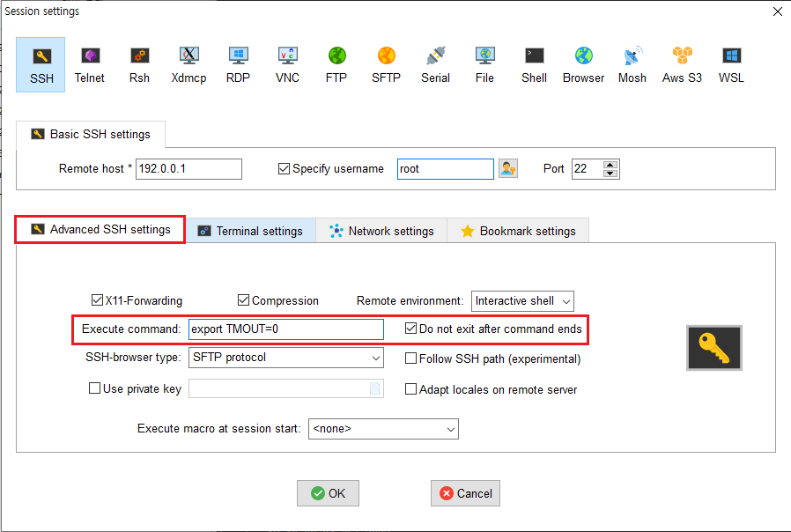Click the large SSH key icon
The width and height of the screenshot is (791, 532).
coord(714,348)
